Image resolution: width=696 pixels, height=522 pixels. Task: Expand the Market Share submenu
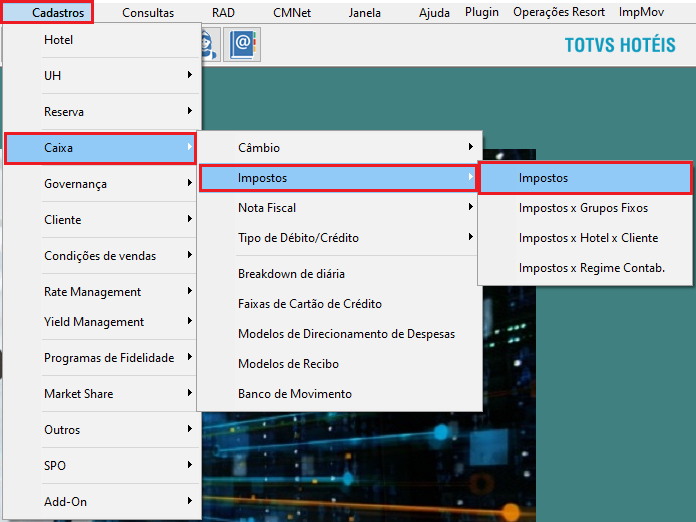pyautogui.click(x=101, y=394)
